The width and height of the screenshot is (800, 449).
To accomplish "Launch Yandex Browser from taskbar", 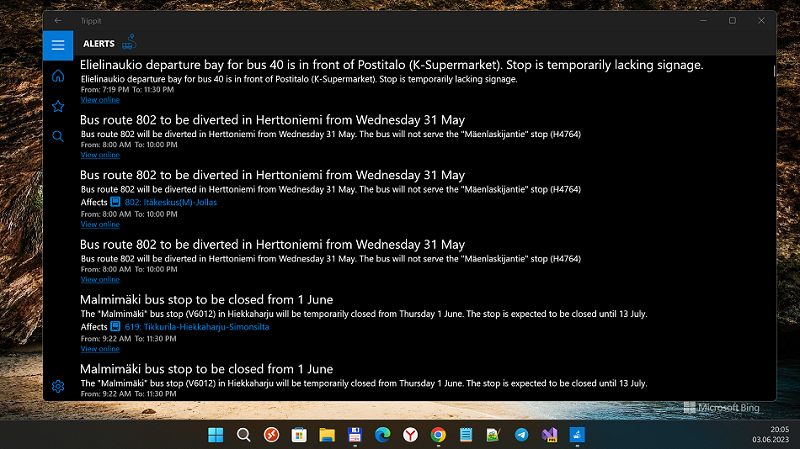I will tap(410, 435).
